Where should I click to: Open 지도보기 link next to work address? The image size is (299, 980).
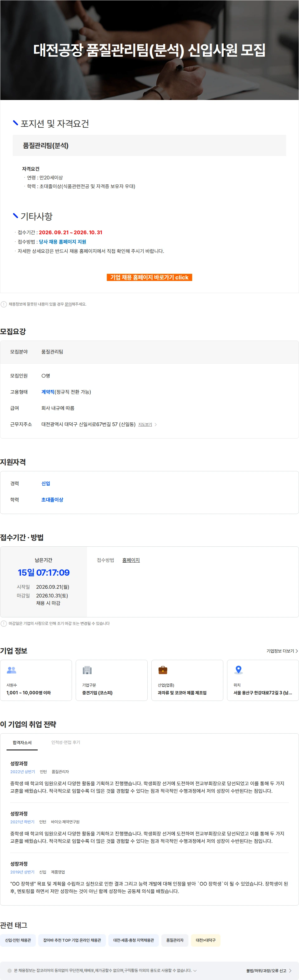click(145, 425)
